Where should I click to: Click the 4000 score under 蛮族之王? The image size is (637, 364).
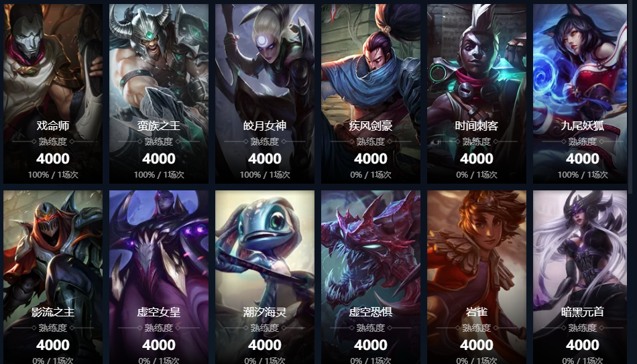[x=159, y=158]
